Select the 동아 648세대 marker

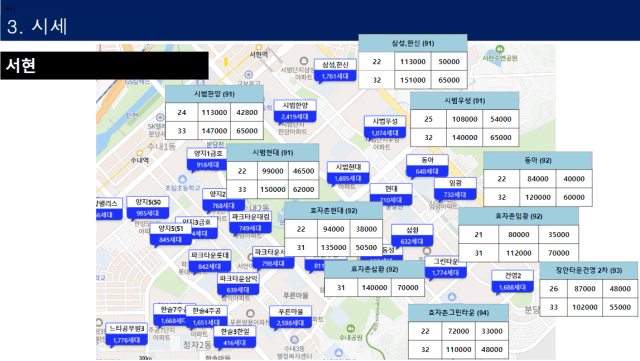coord(427,165)
